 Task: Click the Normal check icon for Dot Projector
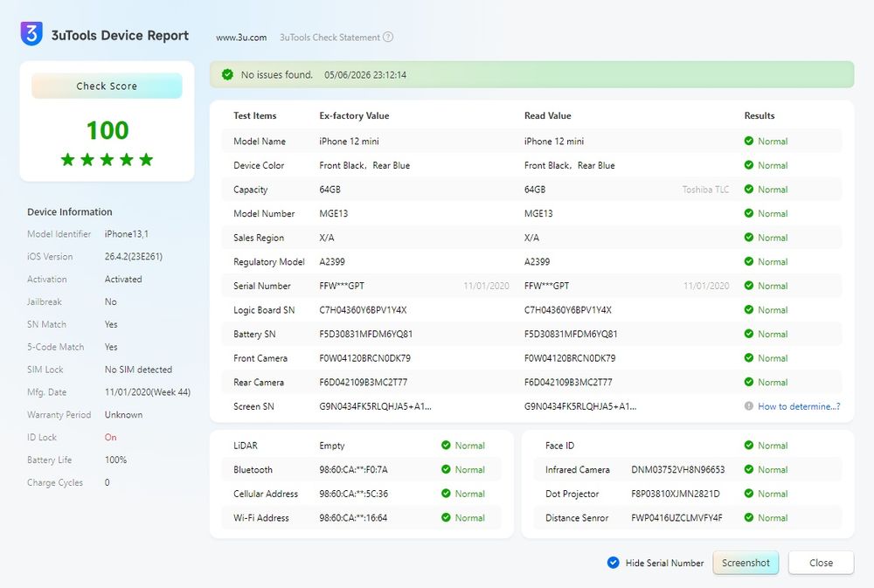pyautogui.click(x=749, y=494)
